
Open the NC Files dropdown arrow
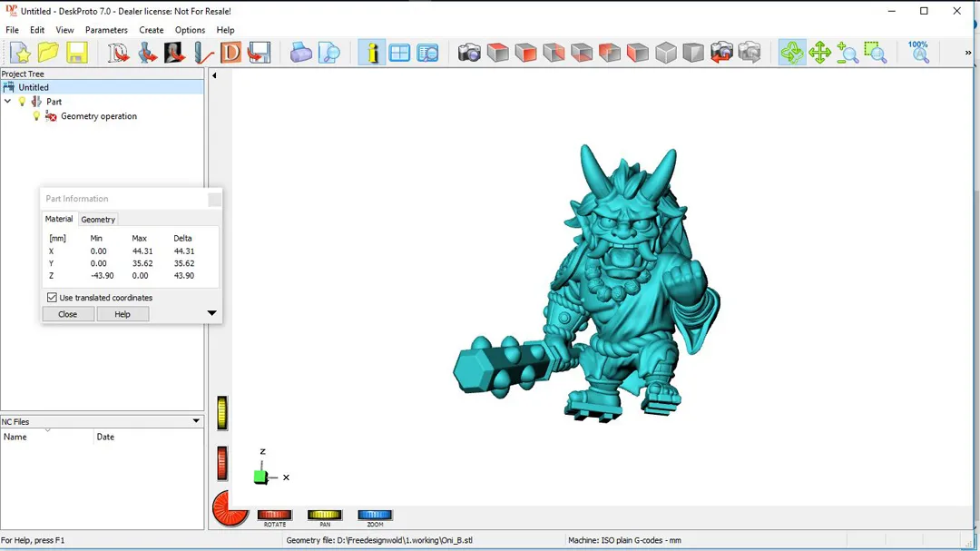click(196, 421)
